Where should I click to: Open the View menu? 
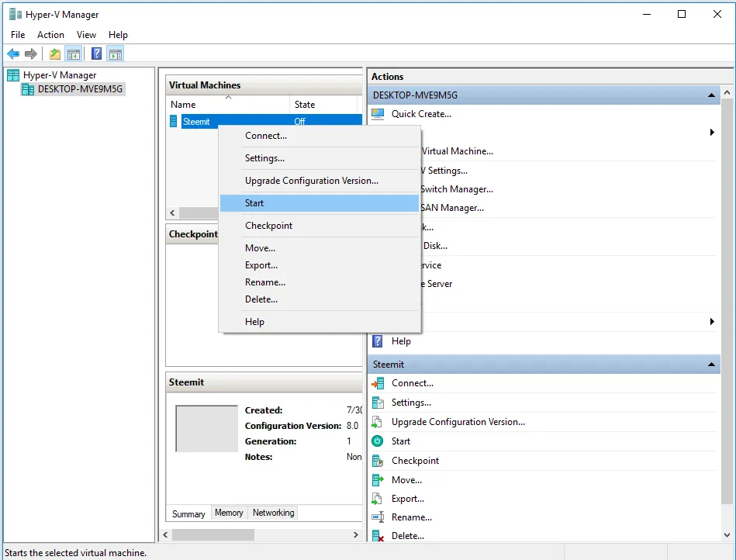[x=86, y=35]
